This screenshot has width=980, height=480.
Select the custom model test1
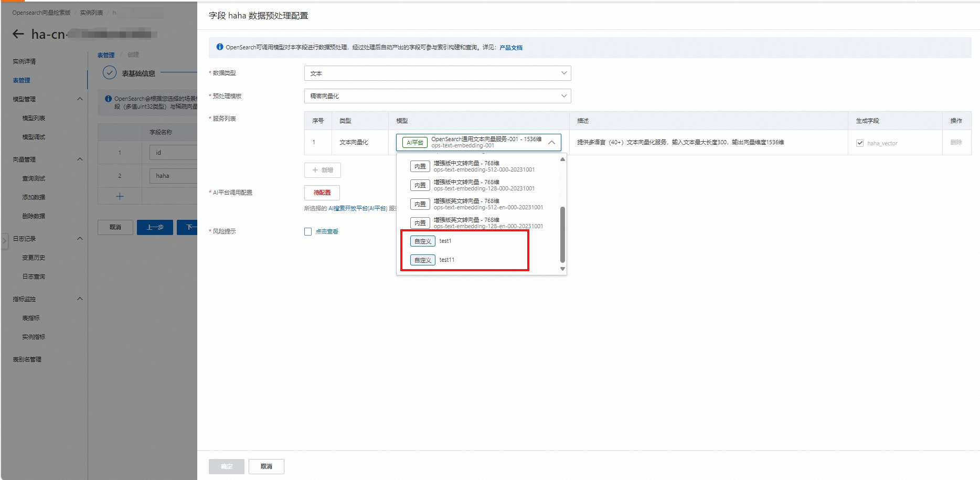478,241
